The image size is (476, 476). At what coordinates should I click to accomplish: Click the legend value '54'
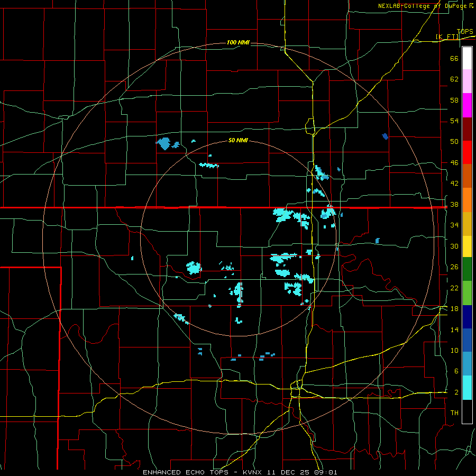(x=454, y=121)
